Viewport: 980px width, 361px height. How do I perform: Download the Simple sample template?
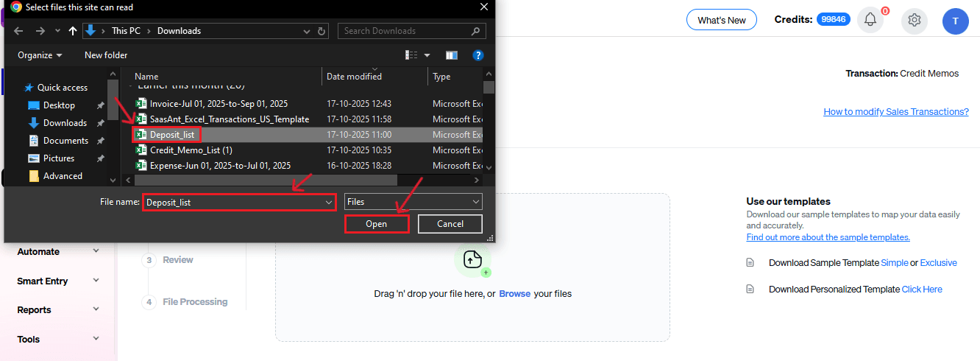(x=895, y=263)
